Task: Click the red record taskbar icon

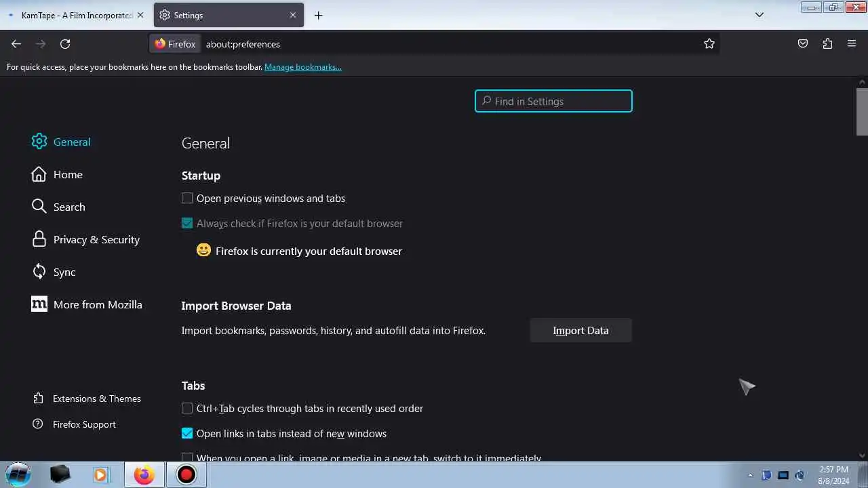Action: tap(186, 475)
